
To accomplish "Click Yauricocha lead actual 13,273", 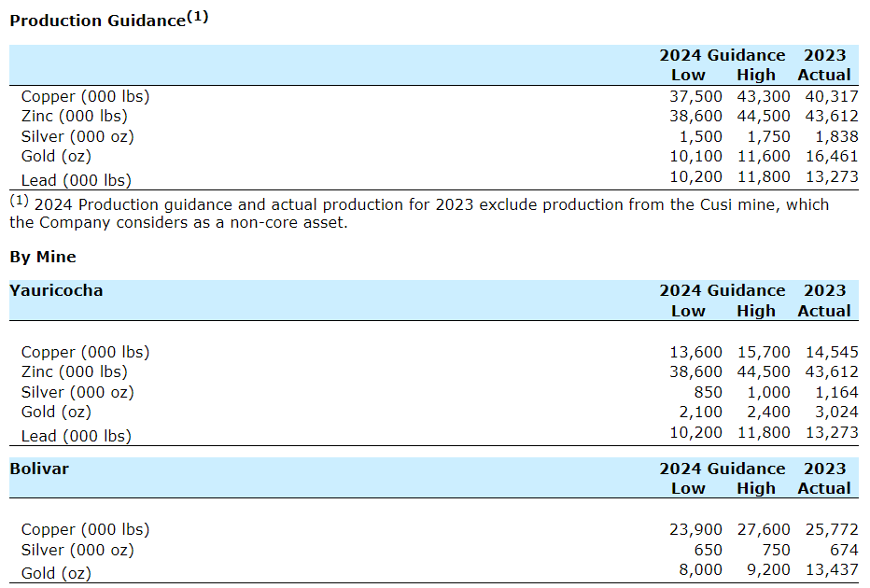I will point(832,432).
